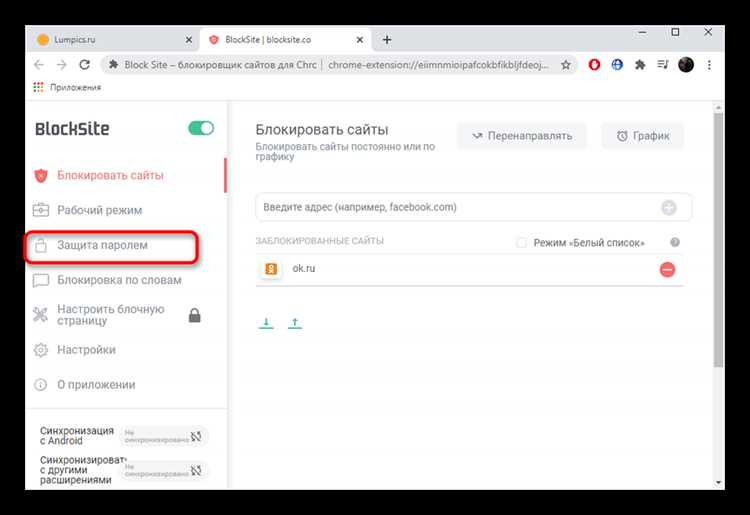Screen dimensions: 750x515
Task: Close the Lumpics.ru tab
Action: [188, 40]
